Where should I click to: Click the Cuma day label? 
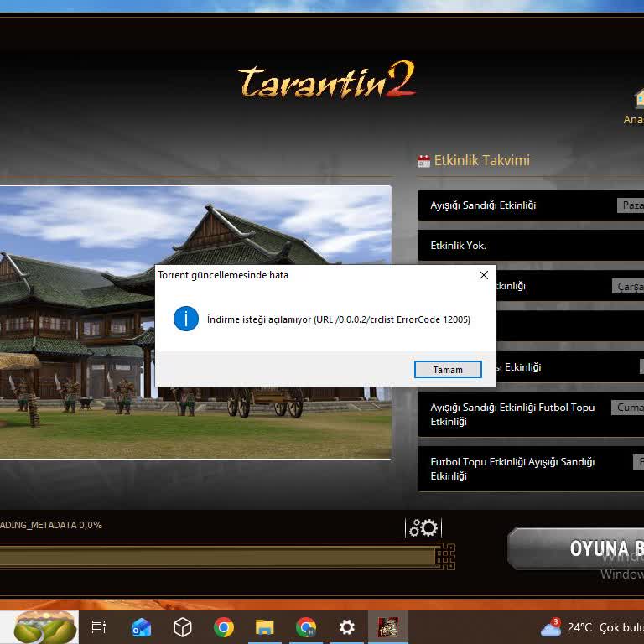(627, 408)
